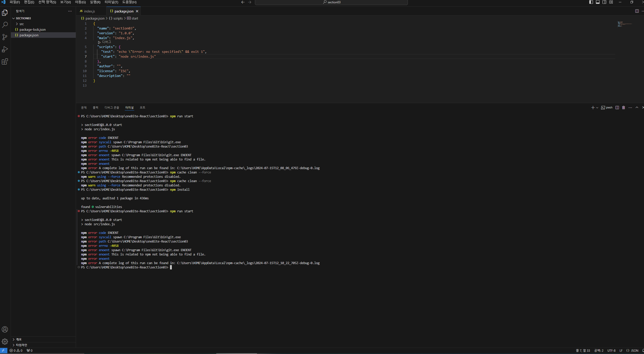644x354 pixels.
Task: Open the Explorer view in activity bar
Action: (x=5, y=13)
